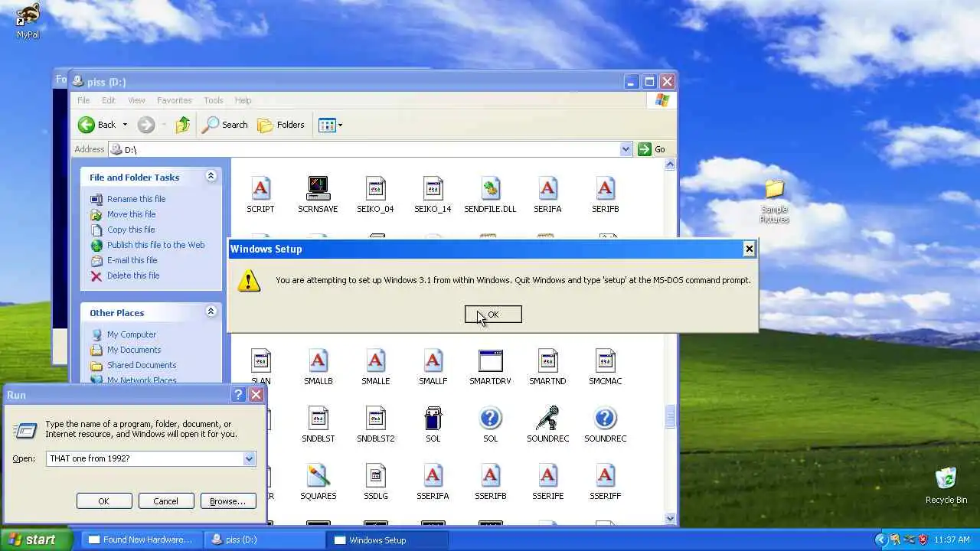The height and width of the screenshot is (551, 980).
Task: Click OK in Windows Setup dialog
Action: pyautogui.click(x=493, y=315)
